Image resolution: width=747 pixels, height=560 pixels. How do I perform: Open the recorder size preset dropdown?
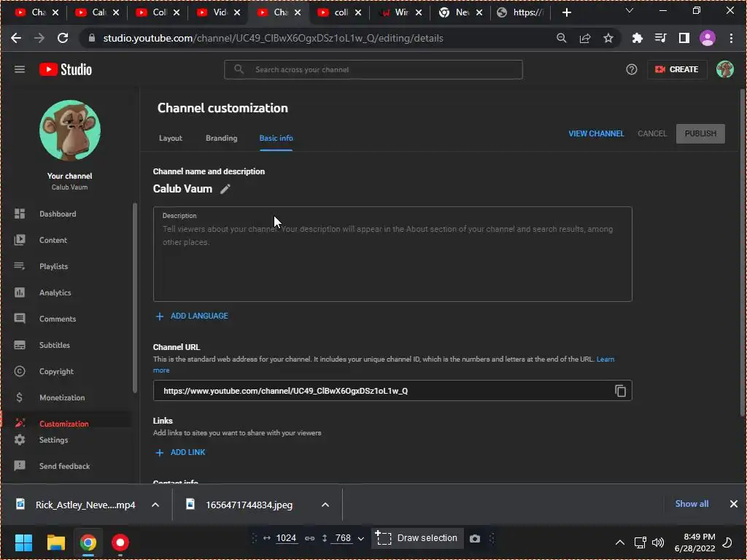(360, 539)
